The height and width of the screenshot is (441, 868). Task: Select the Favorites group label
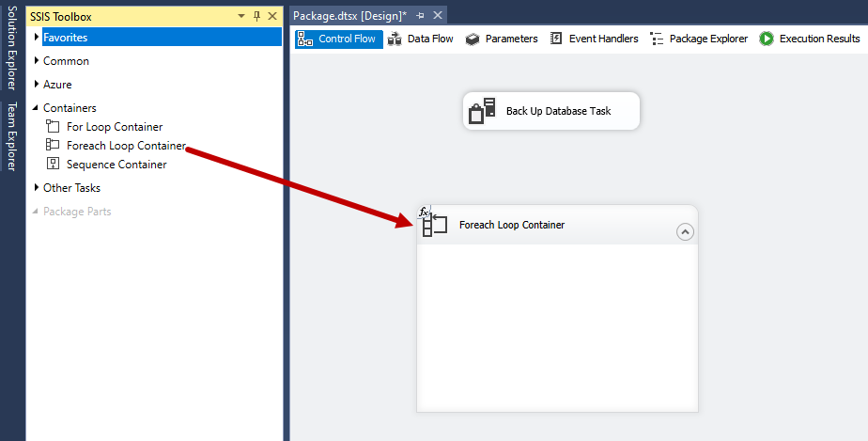tap(66, 37)
